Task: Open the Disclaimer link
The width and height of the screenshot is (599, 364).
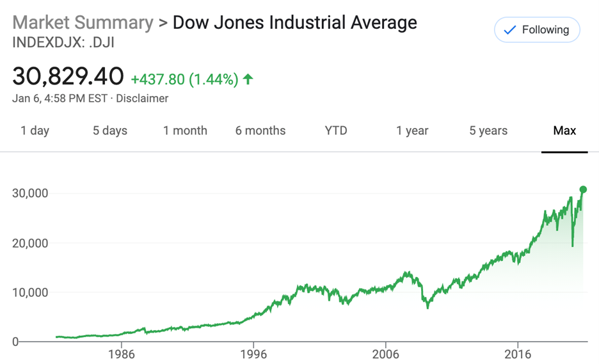Action: coord(142,99)
